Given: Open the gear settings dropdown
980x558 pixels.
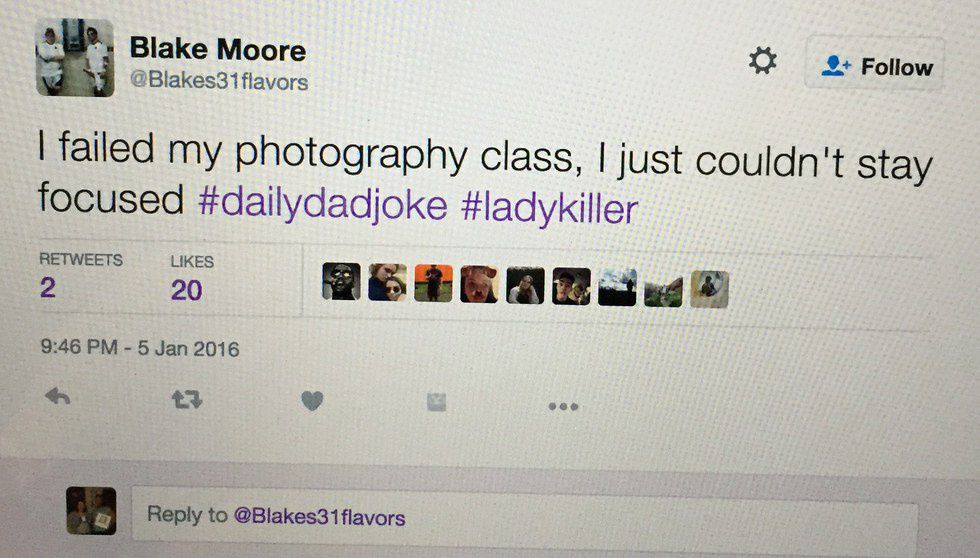Looking at the screenshot, I should (762, 61).
